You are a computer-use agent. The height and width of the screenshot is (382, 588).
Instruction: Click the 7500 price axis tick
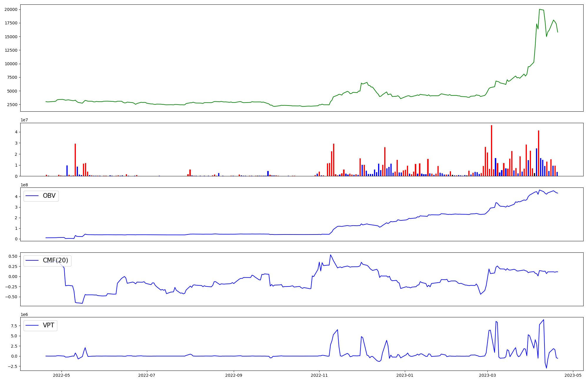(12, 77)
